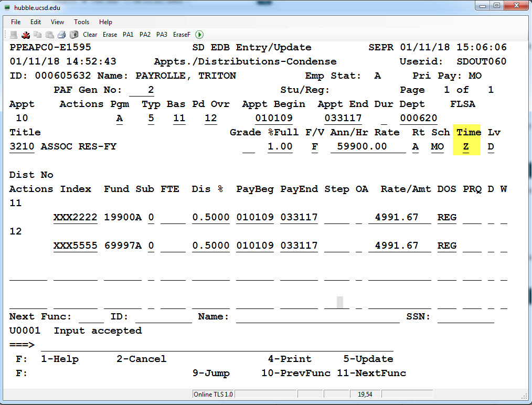Click the ID input field beside Next Func
The height and width of the screenshot is (405, 532).
[164, 317]
